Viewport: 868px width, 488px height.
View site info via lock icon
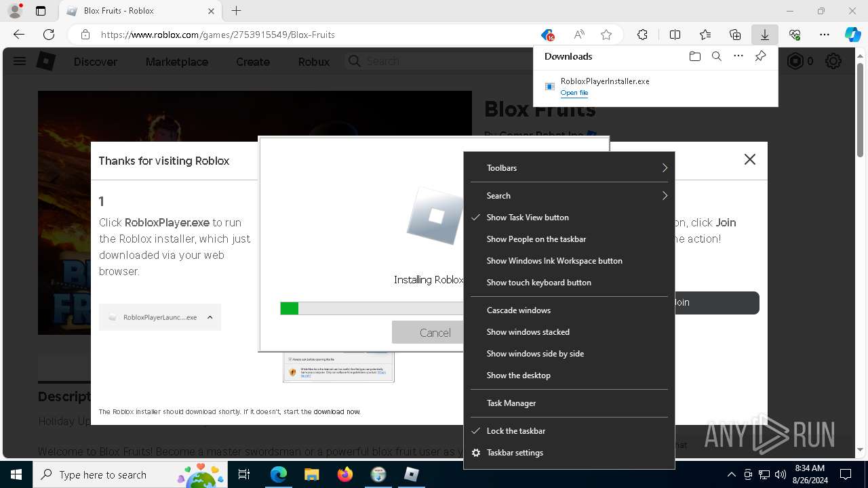click(x=85, y=35)
